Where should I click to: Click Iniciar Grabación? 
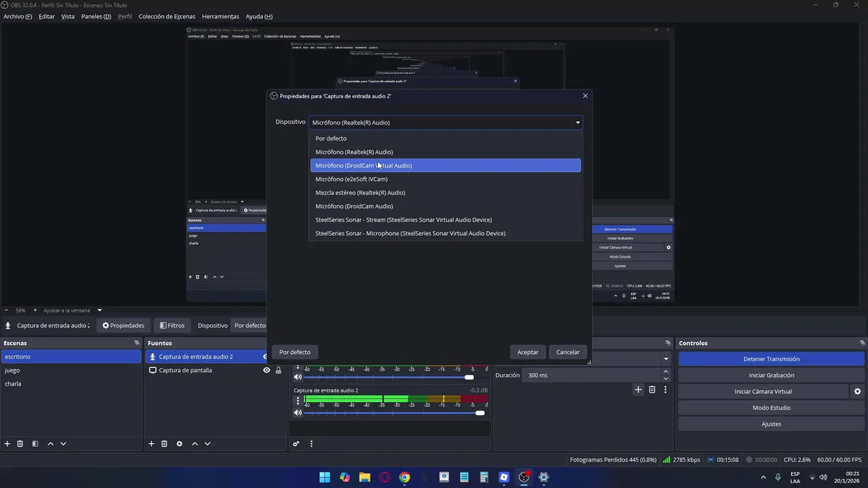tap(772, 375)
